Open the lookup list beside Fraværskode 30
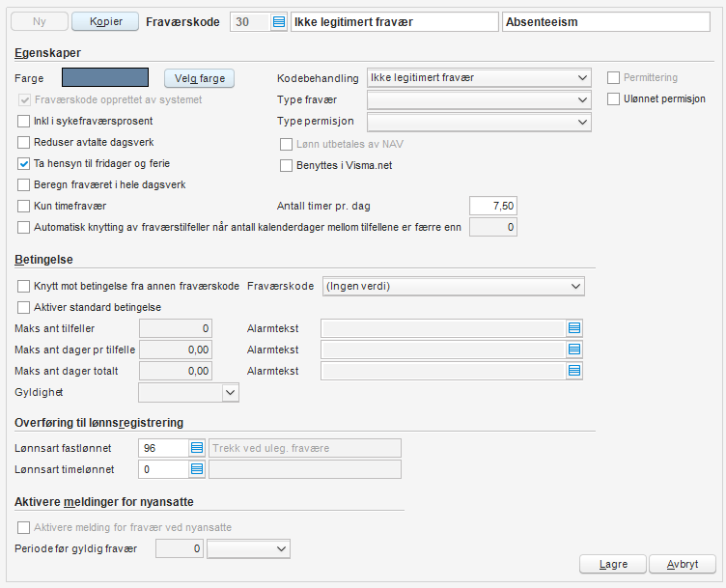The image size is (726, 588). tap(279, 22)
